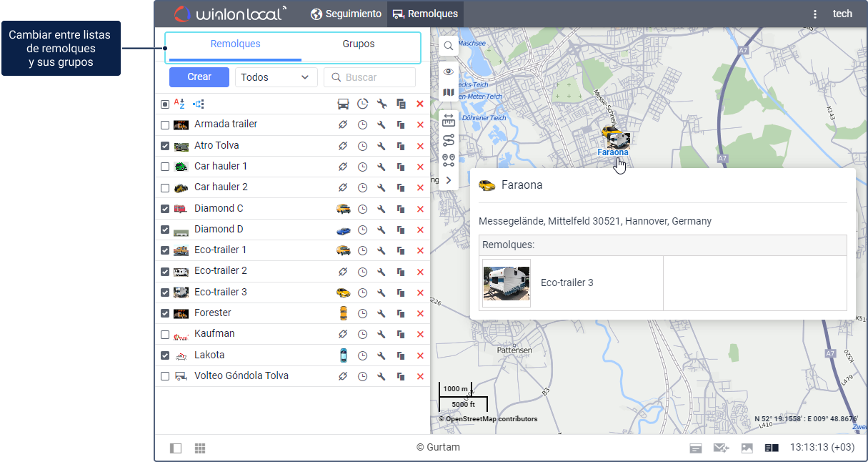868x462 pixels.
Task: Click the header red X delete icon
Action: [x=420, y=104]
